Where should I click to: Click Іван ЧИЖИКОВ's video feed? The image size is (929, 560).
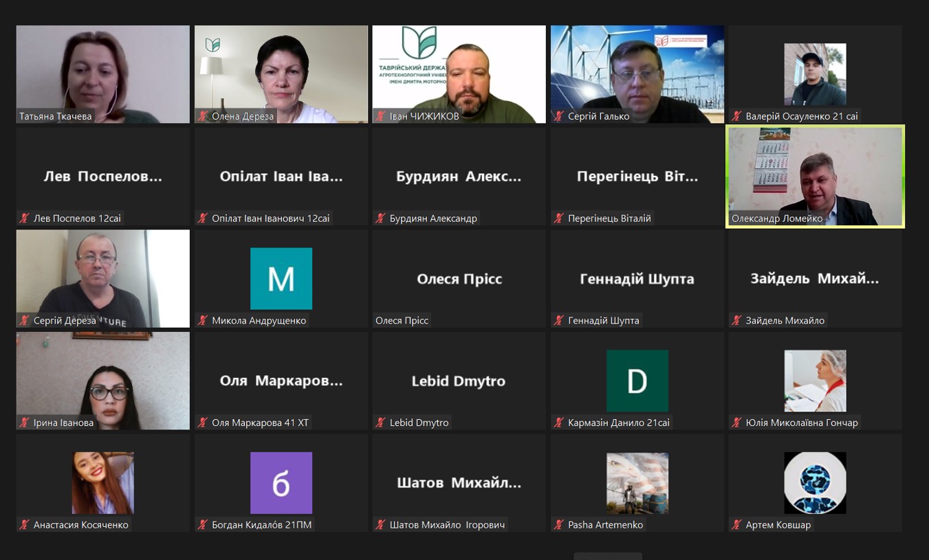(x=459, y=74)
